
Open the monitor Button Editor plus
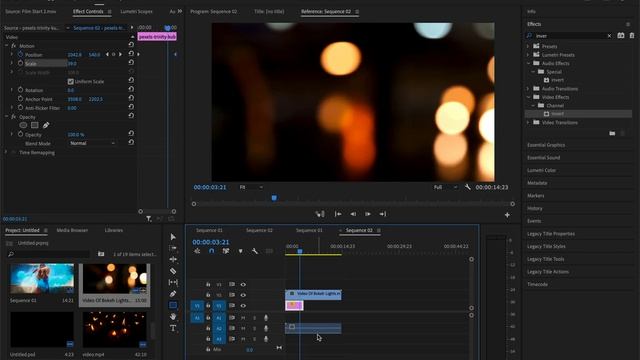pos(507,215)
